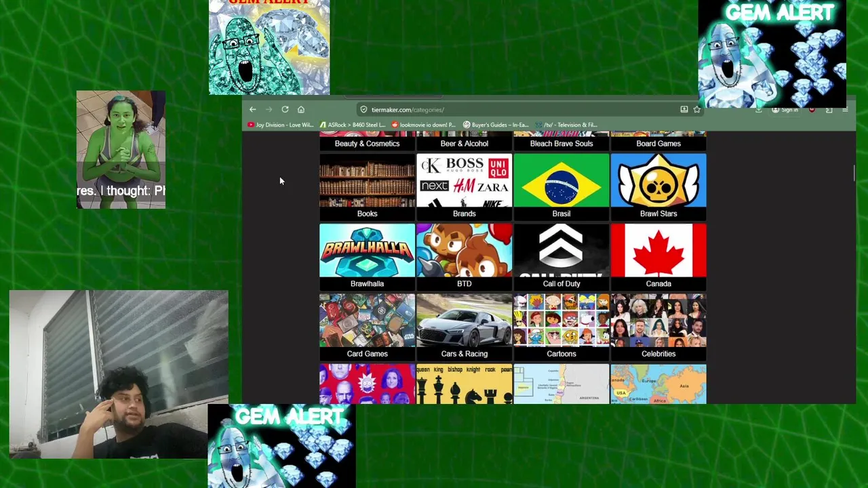Click the shield icon in address bar
Viewport: 868px width, 488px height.
pyautogui.click(x=363, y=109)
